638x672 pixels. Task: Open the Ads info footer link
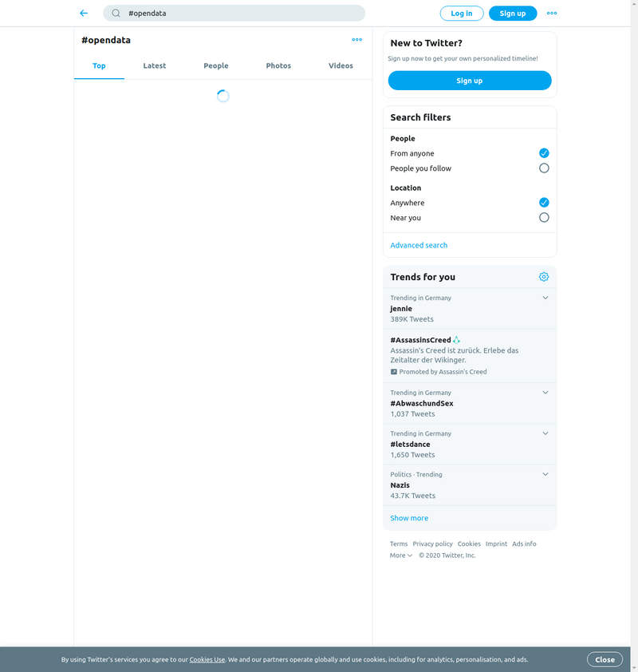[524, 544]
